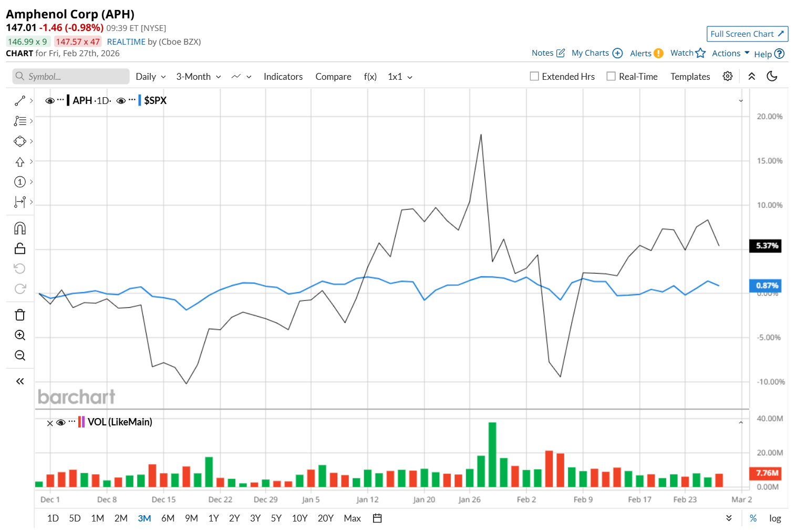This screenshot has height=532, width=806.
Task: Choose the shapes drawing tool
Action: [x=20, y=141]
